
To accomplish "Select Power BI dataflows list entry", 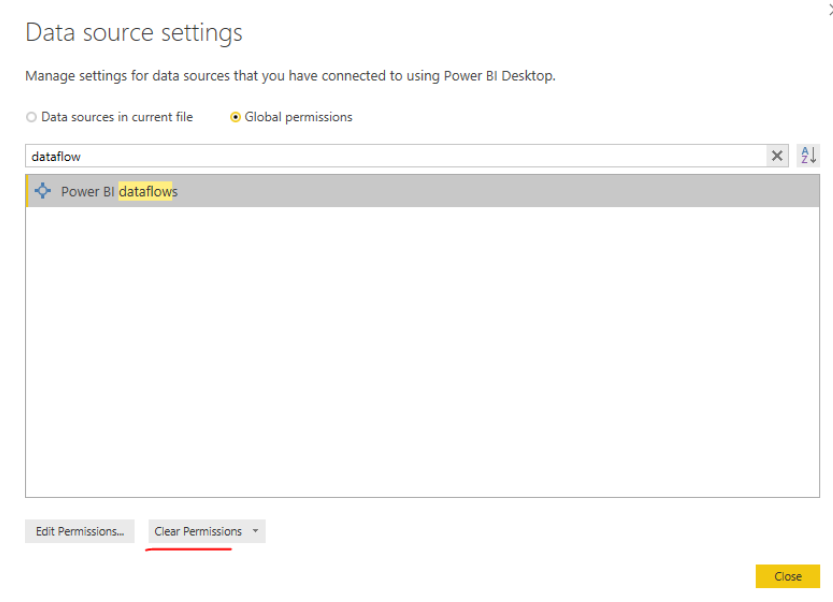I will tap(422, 191).
